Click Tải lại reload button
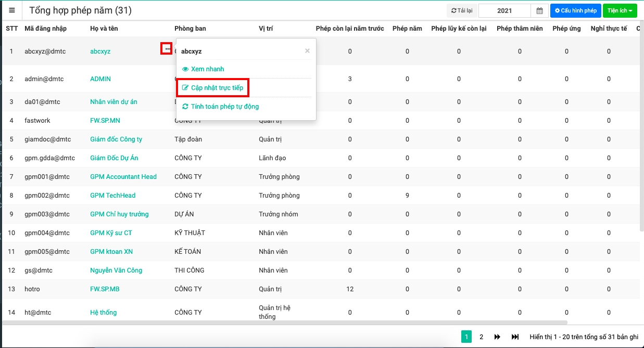This screenshot has width=644, height=348. tap(461, 11)
